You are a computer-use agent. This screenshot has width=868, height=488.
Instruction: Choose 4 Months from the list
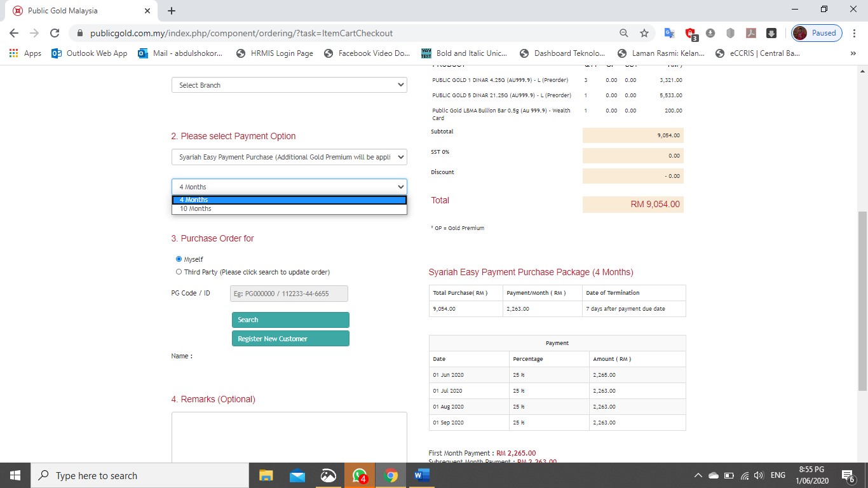289,200
